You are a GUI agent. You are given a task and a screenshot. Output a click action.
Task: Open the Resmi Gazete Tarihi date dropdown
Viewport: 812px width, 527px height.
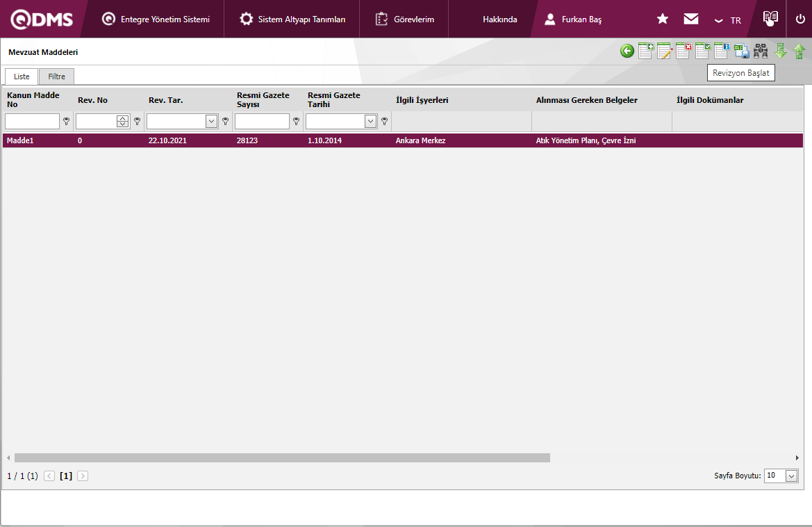[370, 121]
